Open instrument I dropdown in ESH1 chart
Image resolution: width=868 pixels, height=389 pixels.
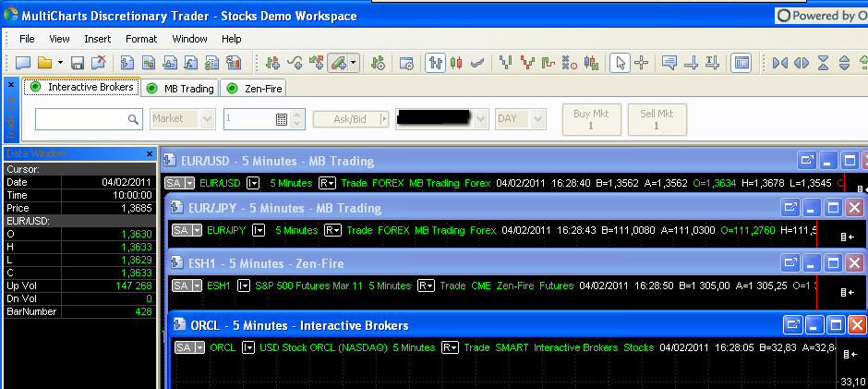pos(244,286)
